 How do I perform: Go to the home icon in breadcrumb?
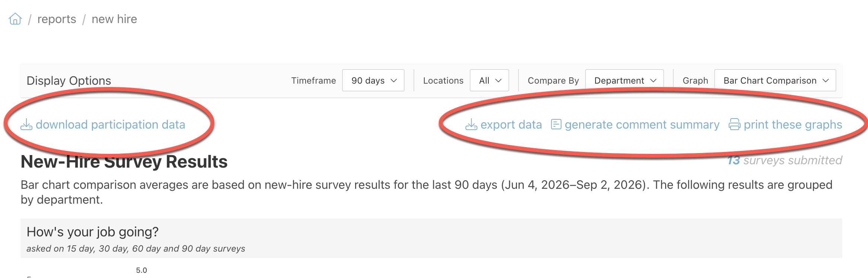tap(15, 19)
